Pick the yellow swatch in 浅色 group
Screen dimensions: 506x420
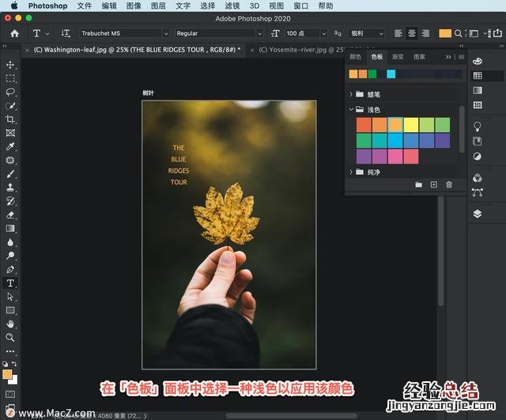[x=411, y=124]
